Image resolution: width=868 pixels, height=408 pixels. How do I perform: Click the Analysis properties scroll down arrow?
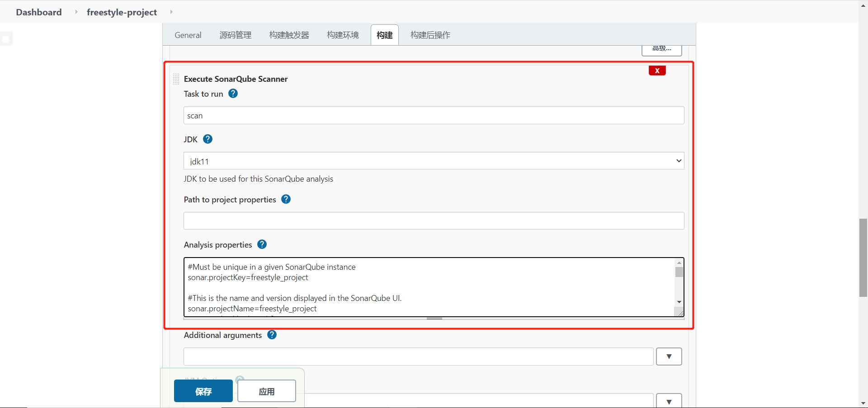[679, 302]
